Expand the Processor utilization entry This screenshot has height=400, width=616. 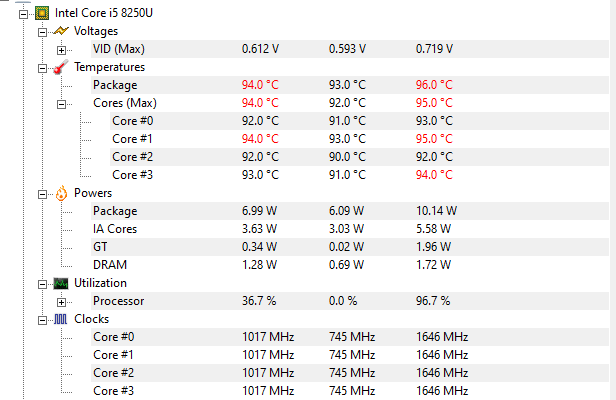click(61, 303)
